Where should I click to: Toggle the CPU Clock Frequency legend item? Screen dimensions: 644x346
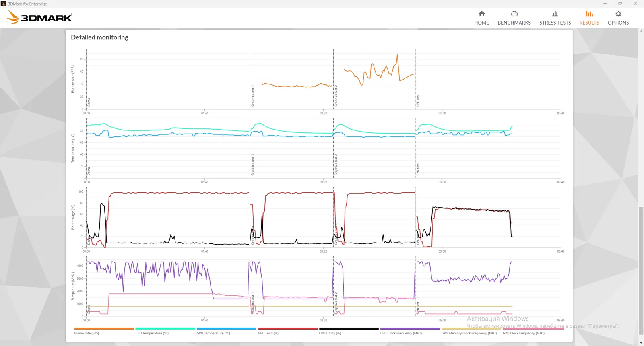coord(410,331)
